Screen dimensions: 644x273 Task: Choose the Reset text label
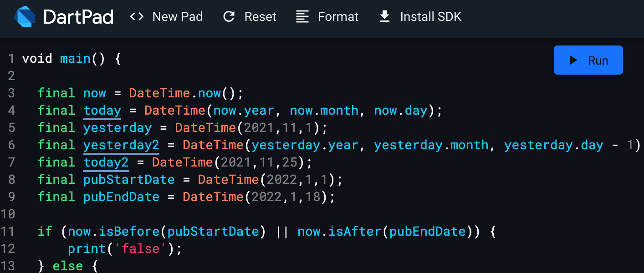(x=260, y=17)
